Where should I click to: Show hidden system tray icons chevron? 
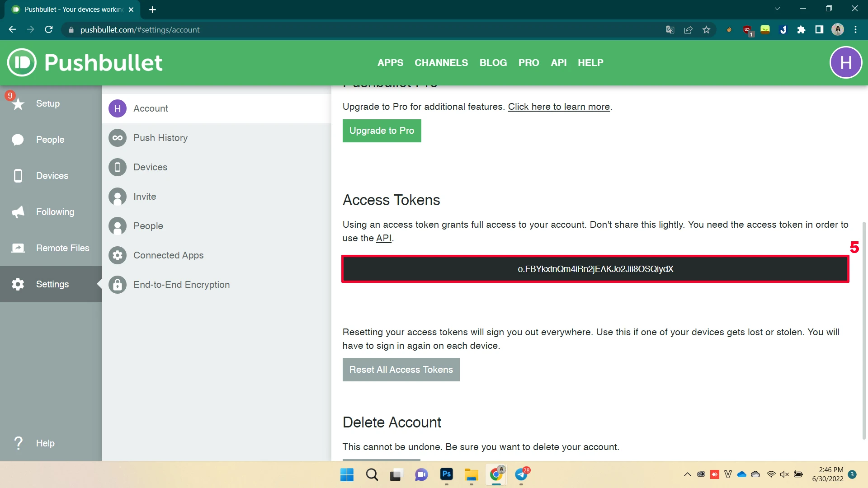coord(688,474)
